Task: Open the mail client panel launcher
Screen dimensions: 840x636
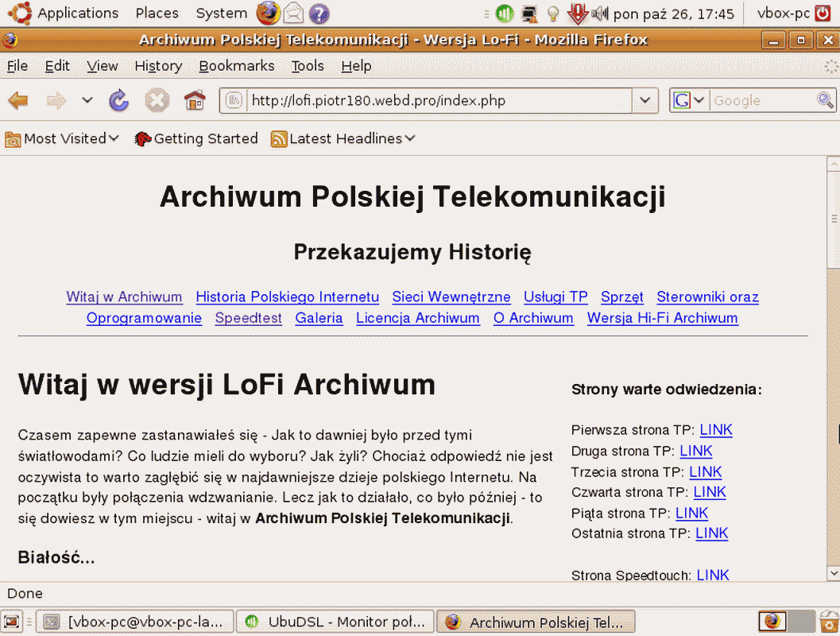Action: pos(293,13)
